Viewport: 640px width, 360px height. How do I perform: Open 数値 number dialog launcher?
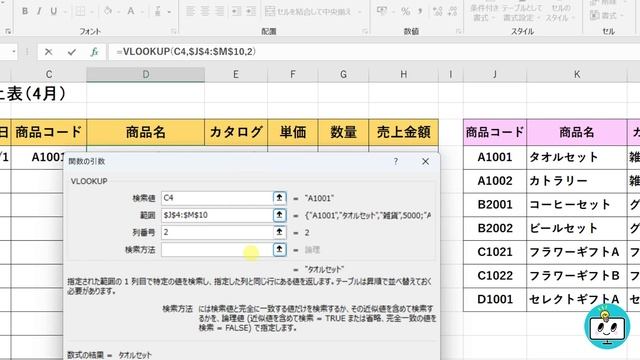[458, 31]
